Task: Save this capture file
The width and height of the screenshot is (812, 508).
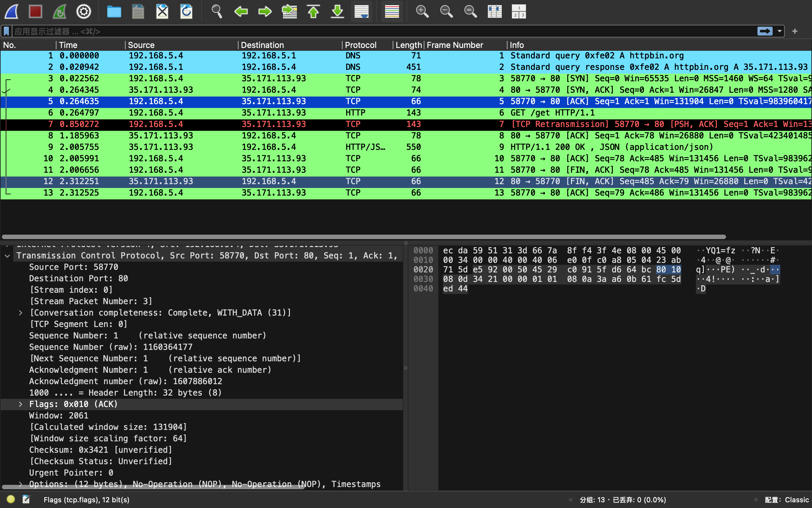Action: point(138,11)
